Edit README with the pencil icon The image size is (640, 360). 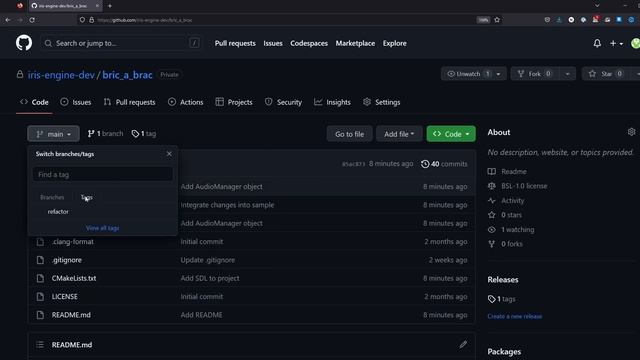463,345
